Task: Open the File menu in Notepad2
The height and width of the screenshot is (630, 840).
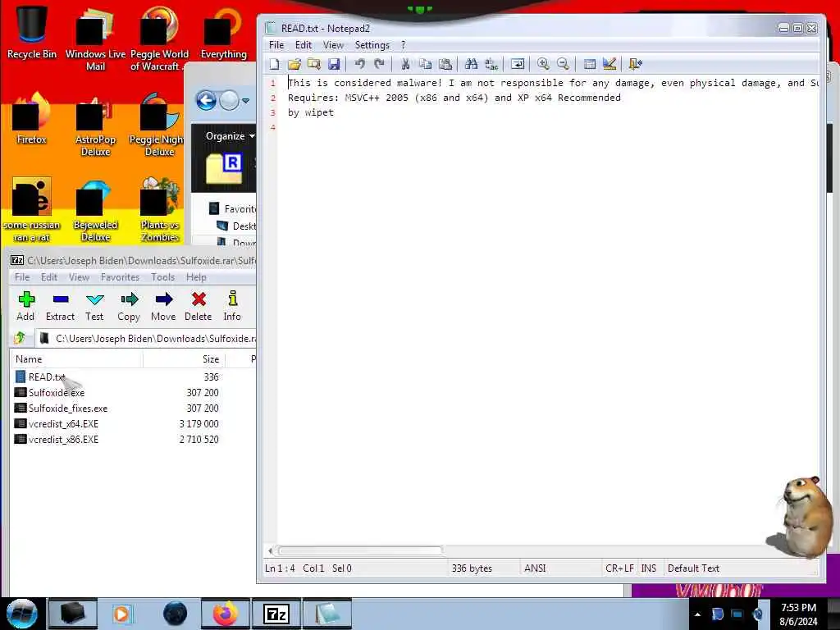Action: coord(276,45)
